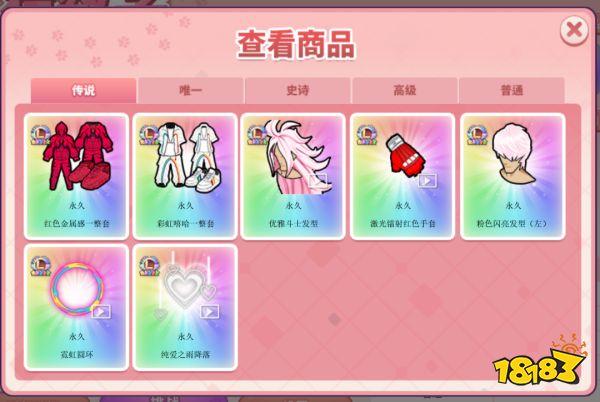Open the 普通 tab

pyautogui.click(x=512, y=91)
